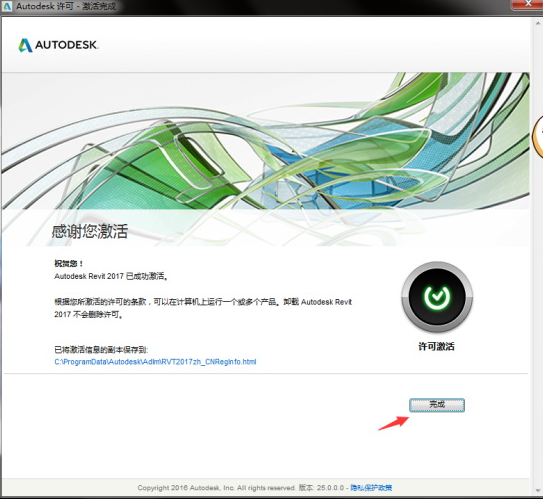543x499 pixels.
Task: Click the 已将激活信息的副本保存到 text
Action: click(101, 350)
